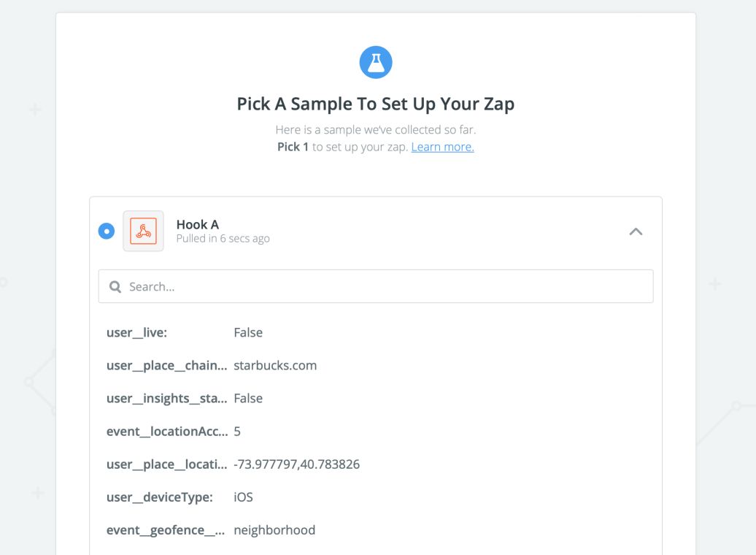
Task: Click the starbucks.com value
Action: pyautogui.click(x=275, y=365)
